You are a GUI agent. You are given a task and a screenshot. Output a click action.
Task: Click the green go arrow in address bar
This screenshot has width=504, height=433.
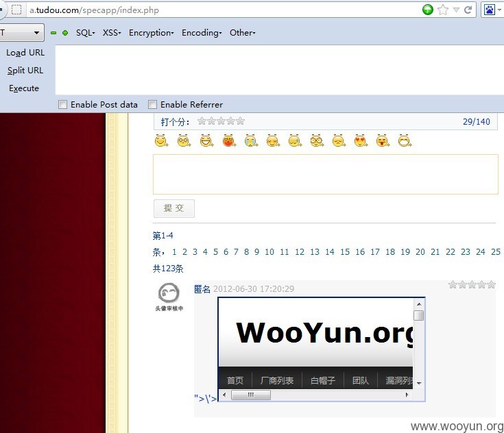(x=427, y=10)
